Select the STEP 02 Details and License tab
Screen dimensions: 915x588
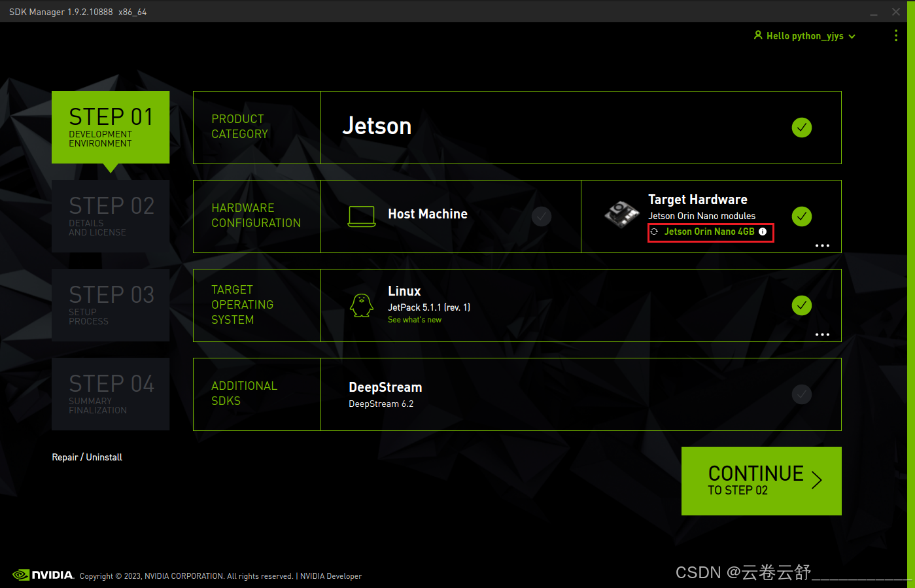(111, 216)
